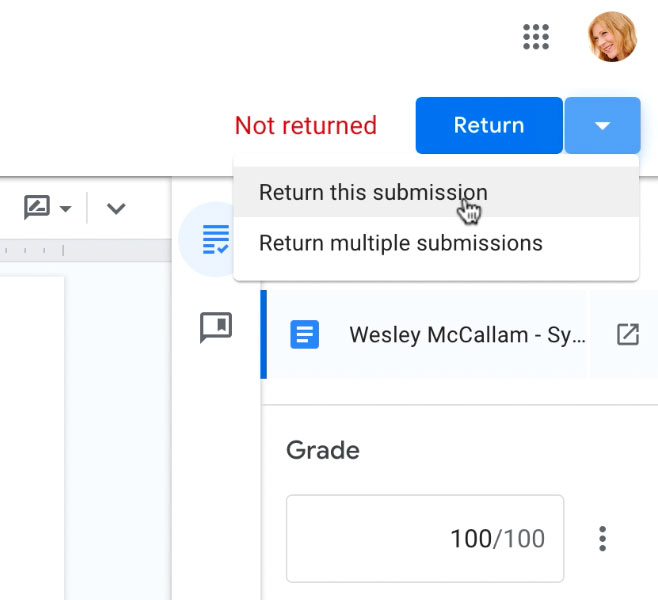The height and width of the screenshot is (600, 658).
Task: Open the account profile picture menu
Action: coord(612,37)
